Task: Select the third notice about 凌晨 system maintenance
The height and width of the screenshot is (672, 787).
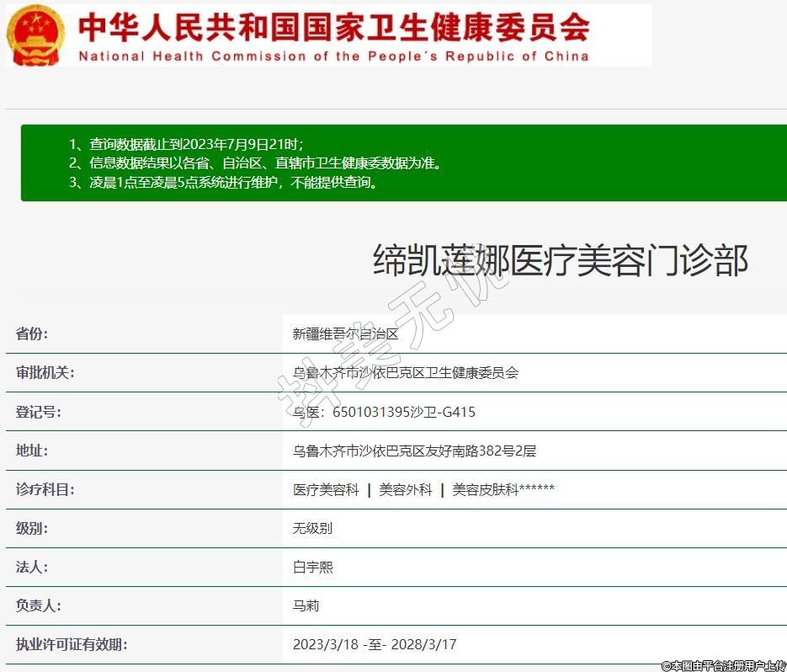Action: coord(223,182)
